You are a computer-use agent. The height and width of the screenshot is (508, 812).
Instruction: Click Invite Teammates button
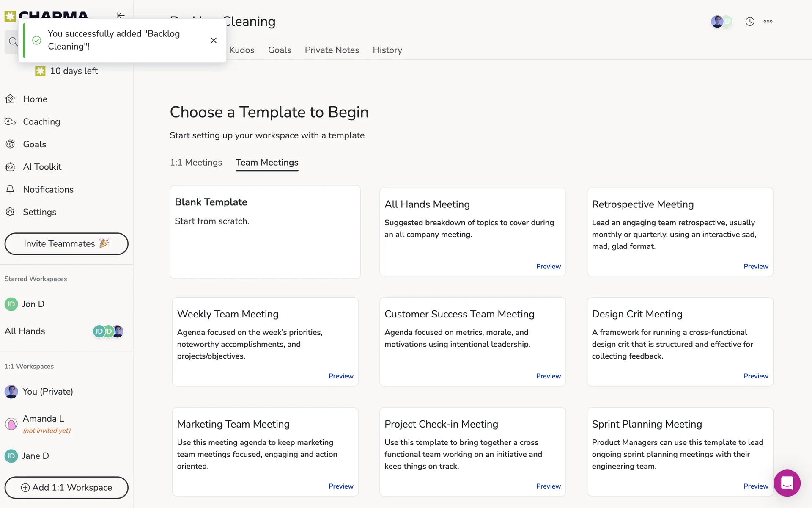point(66,244)
